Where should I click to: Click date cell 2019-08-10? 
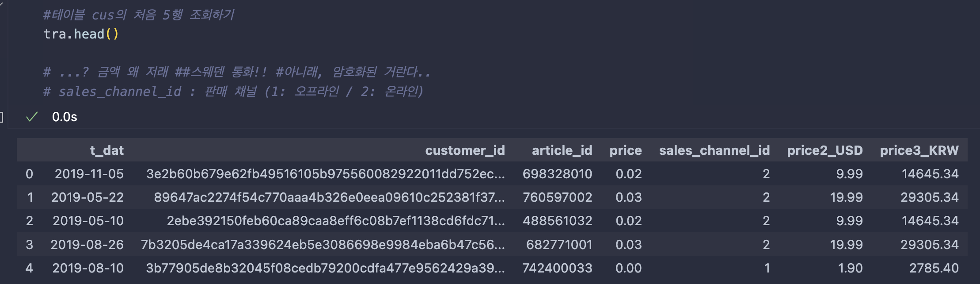88,268
